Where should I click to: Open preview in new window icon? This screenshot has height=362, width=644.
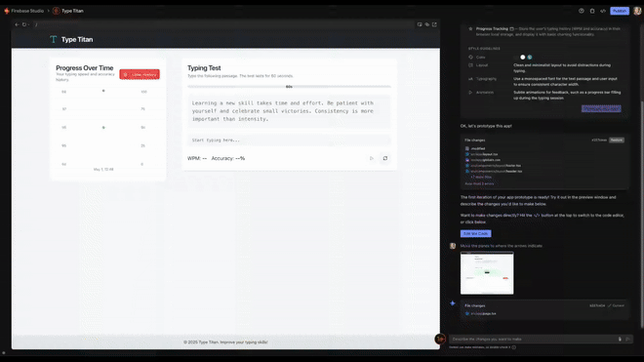434,24
